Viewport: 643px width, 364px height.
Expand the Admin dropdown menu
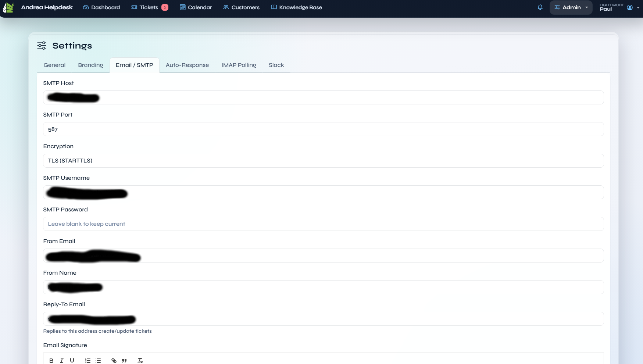571,7
